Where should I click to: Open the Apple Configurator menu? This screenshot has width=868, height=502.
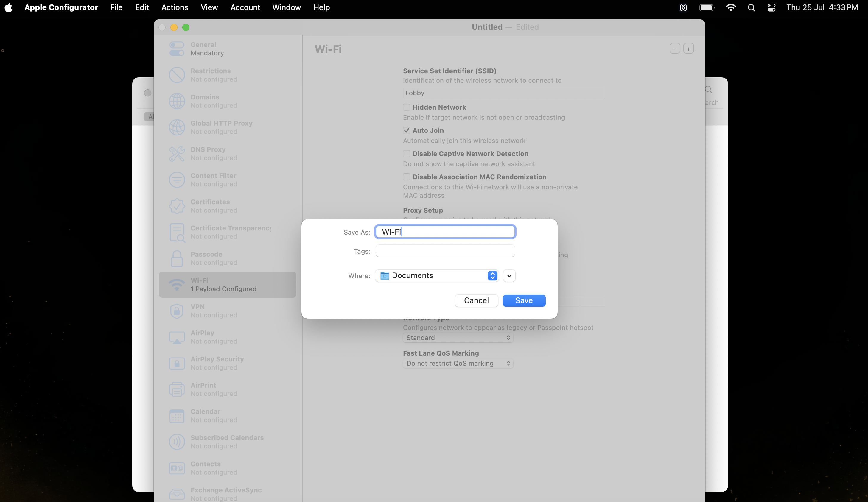[61, 7]
